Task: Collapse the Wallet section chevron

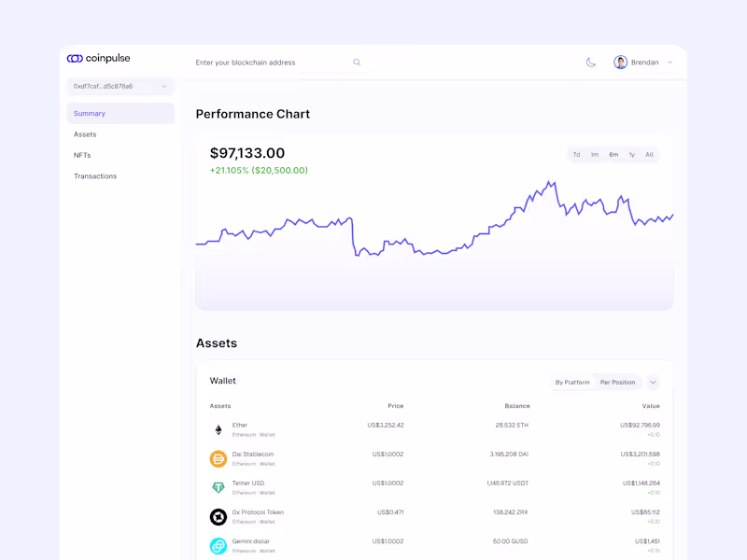Action: click(653, 383)
